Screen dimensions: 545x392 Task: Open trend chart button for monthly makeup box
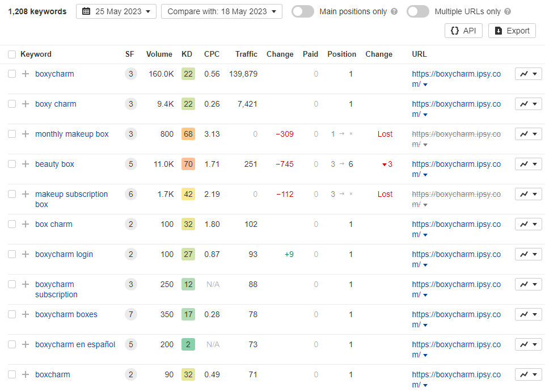(x=529, y=134)
